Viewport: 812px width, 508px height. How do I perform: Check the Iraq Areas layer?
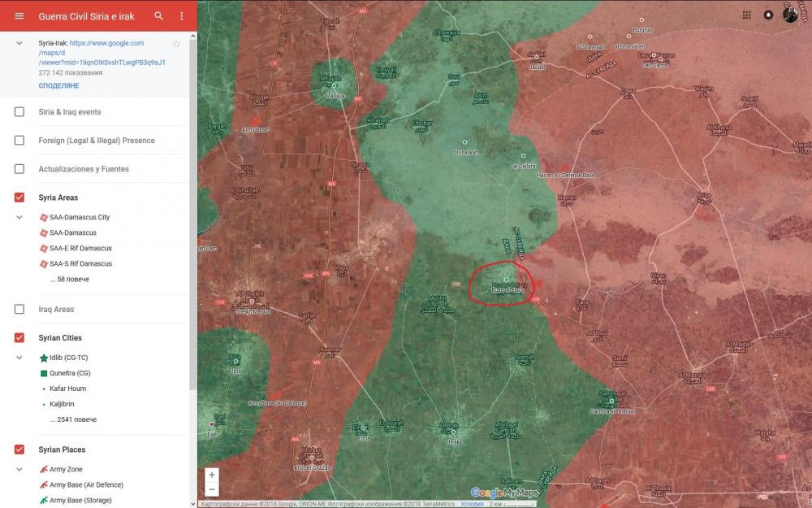click(19, 310)
